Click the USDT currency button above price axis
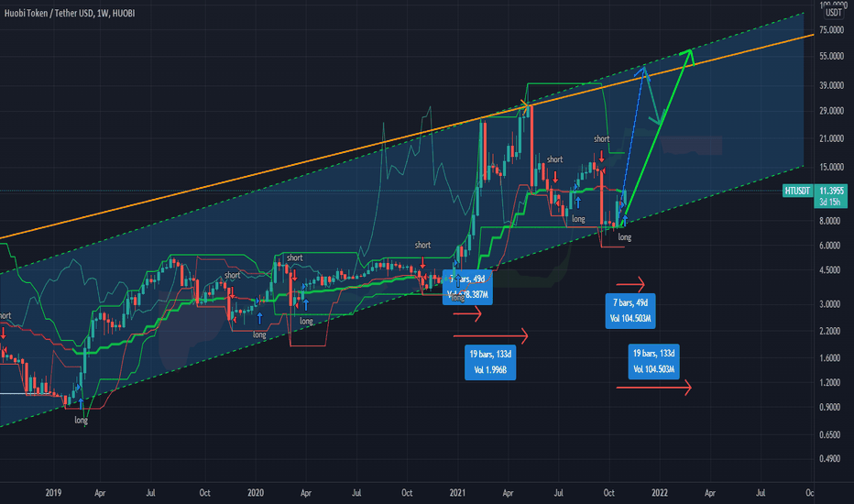 pos(833,12)
